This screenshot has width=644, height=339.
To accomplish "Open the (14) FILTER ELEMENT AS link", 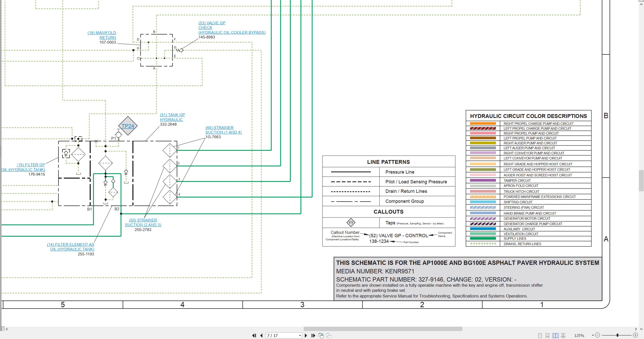I will tap(70, 247).
